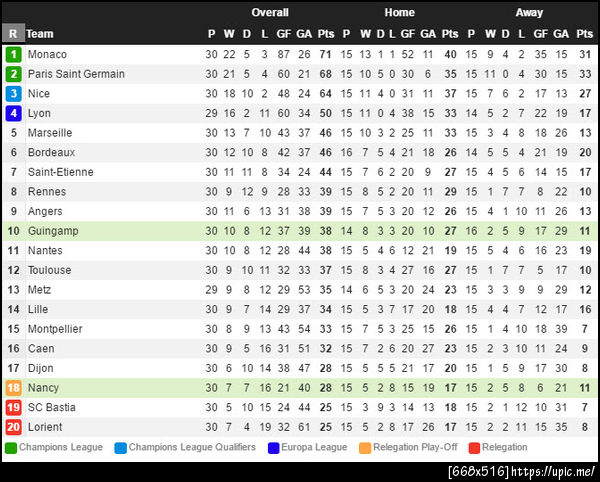
Task: Select the dark blue rank 4 badge
Action: pyautogui.click(x=13, y=113)
